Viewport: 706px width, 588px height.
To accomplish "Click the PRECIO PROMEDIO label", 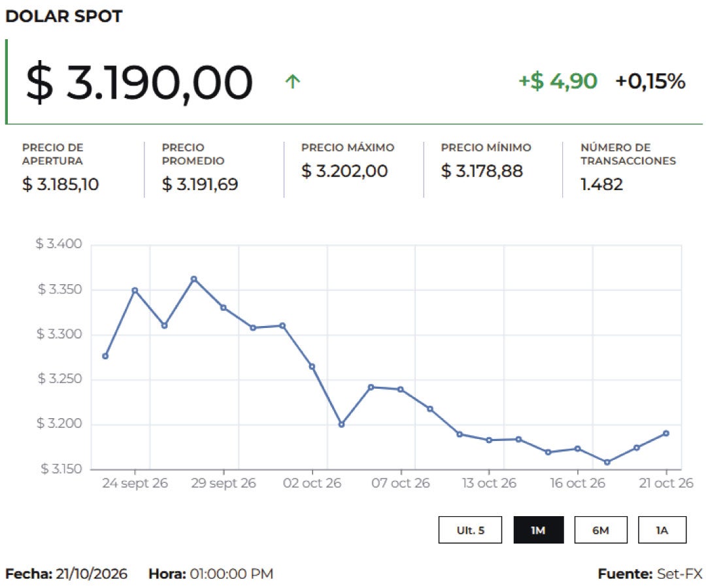I will tap(193, 154).
